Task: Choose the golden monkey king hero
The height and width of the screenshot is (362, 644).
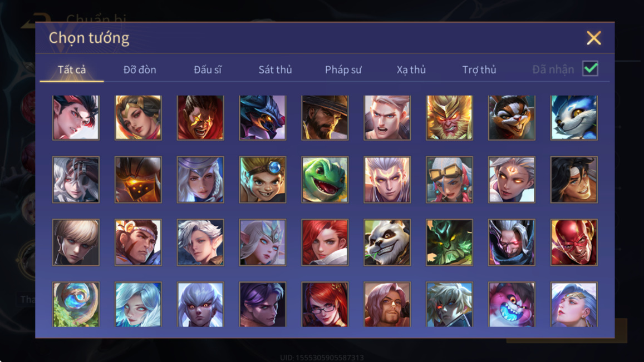Action: point(449,118)
